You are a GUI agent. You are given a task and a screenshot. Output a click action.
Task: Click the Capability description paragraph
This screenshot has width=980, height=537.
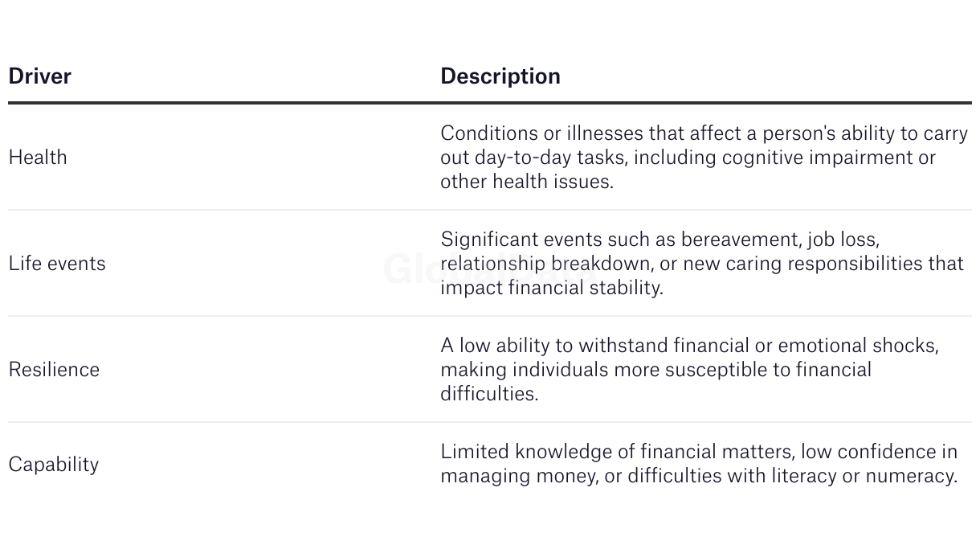tap(698, 464)
